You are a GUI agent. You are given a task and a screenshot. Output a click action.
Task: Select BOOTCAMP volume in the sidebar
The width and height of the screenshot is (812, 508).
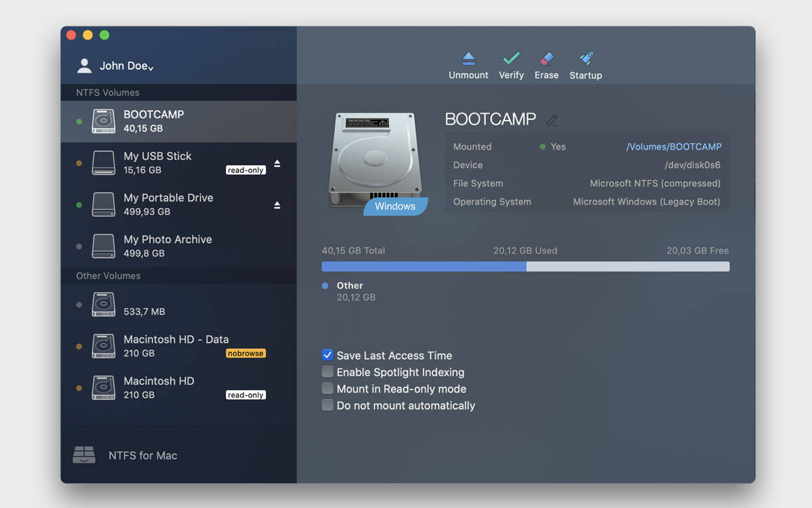click(179, 121)
